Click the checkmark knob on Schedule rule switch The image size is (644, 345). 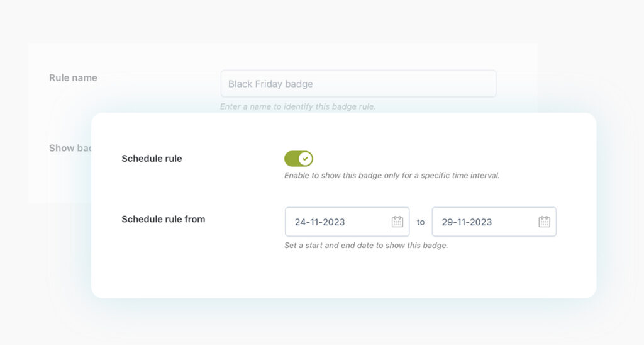coord(305,159)
